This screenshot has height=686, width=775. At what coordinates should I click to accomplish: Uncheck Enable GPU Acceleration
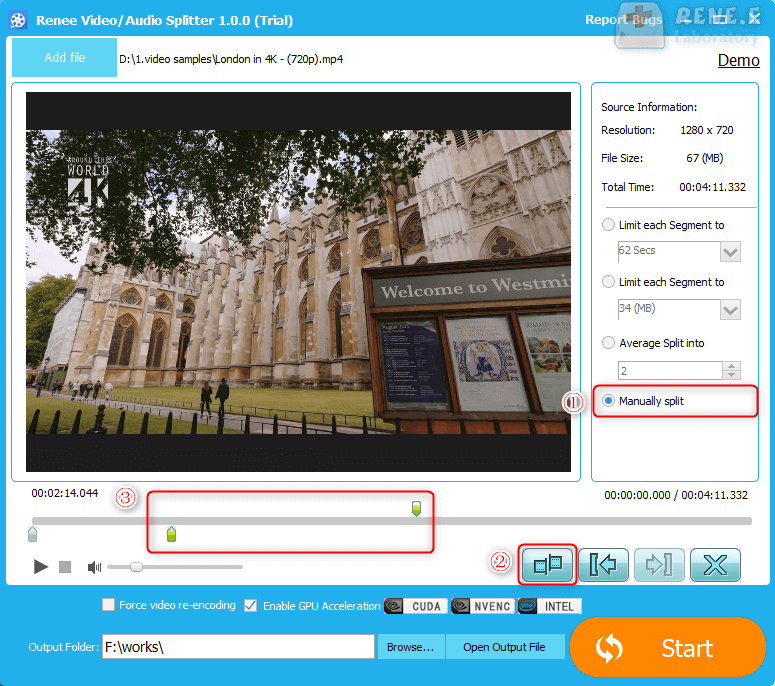pos(251,605)
